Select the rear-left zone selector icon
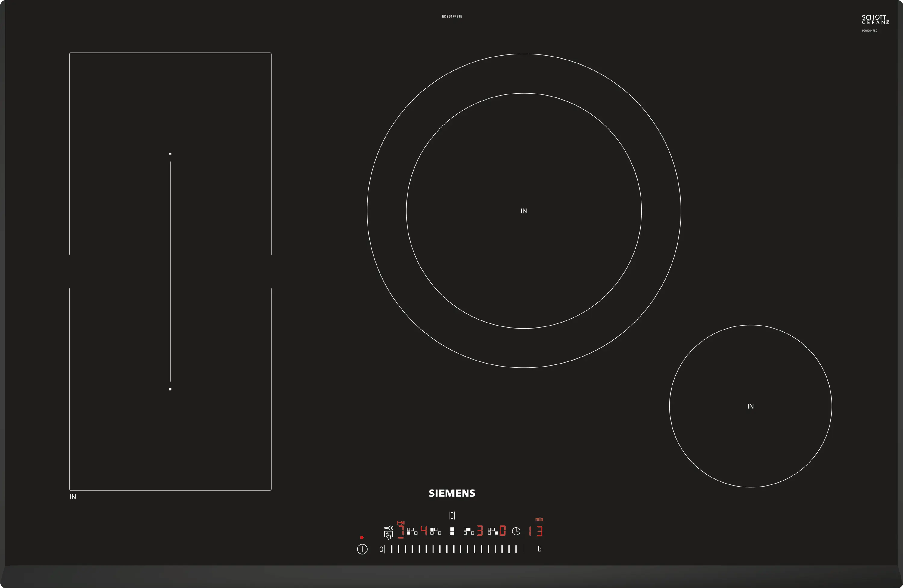Image resolution: width=903 pixels, height=588 pixels. 436,531
